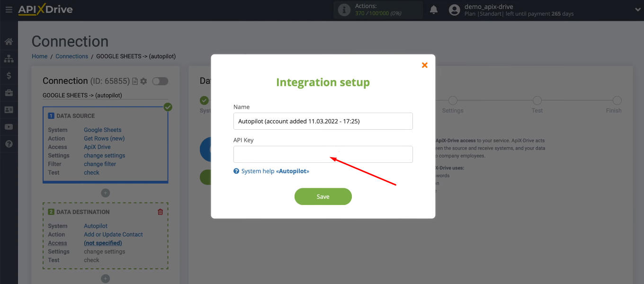Screen dimensions: 644x284
Task: Open the payments dollar icon in the sidebar
Action: pos(9,75)
